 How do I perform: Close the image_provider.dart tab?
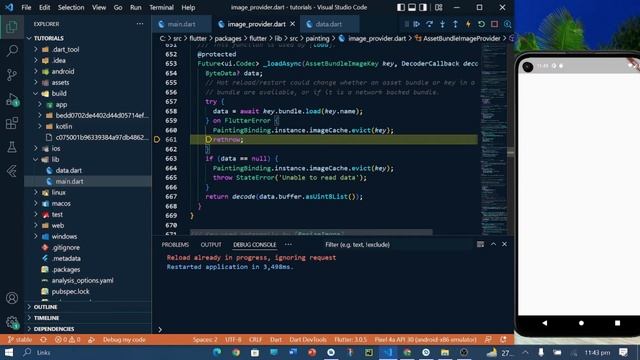(293, 24)
